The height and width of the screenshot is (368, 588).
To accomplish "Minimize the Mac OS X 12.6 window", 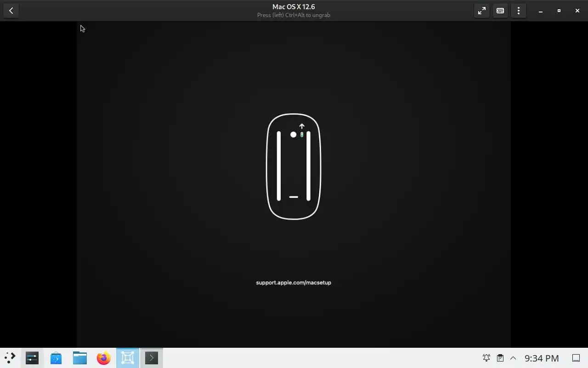I will coord(541,11).
